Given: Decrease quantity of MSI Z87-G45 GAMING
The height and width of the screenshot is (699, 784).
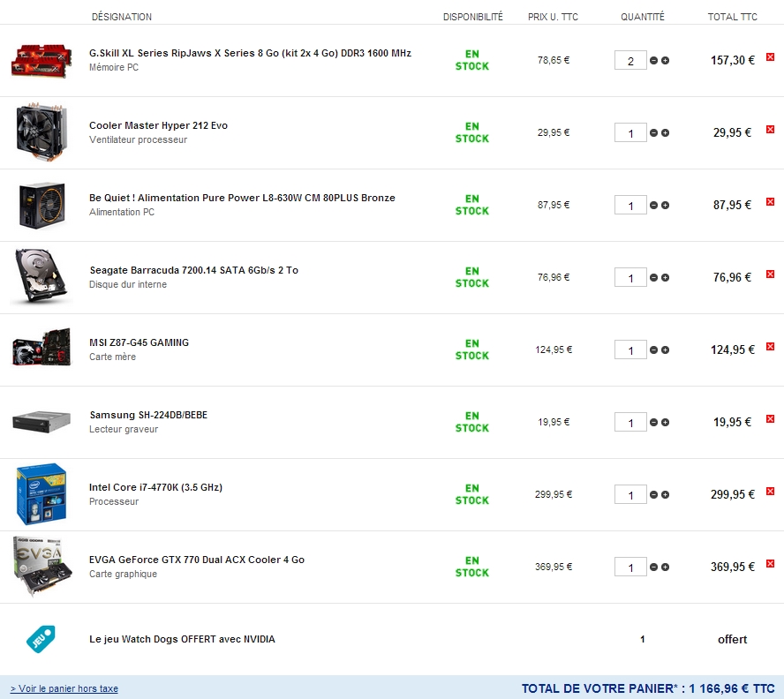Looking at the screenshot, I should click(654, 350).
